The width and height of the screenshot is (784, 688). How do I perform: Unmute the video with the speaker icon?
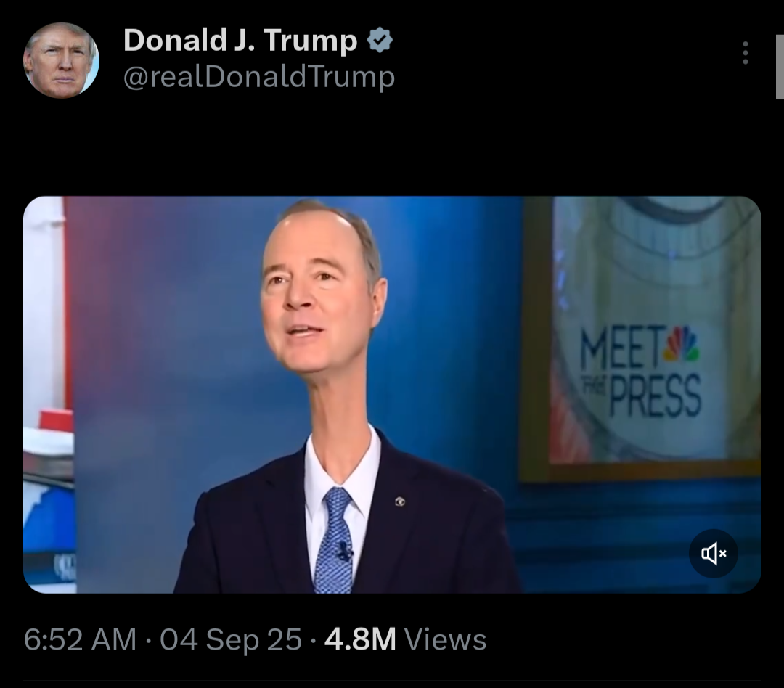[714, 554]
